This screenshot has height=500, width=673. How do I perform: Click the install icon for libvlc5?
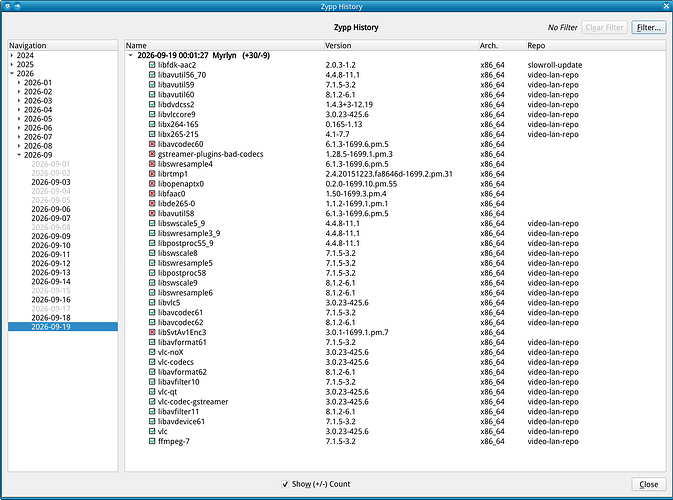152,303
